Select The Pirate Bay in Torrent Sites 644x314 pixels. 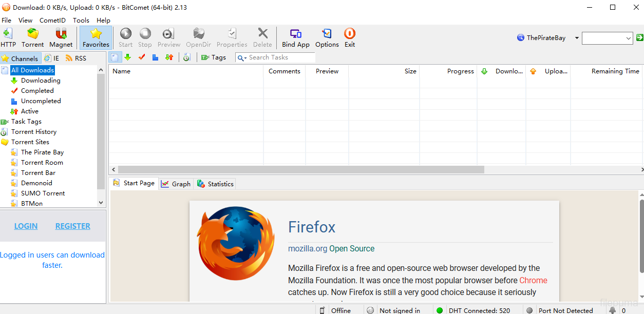click(42, 152)
